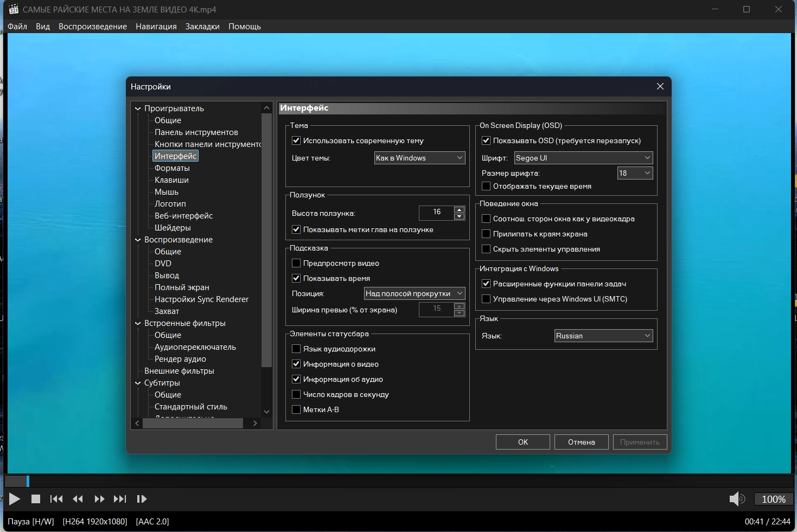The image size is (797, 532).
Task: Collapse the Воспроизведение tree section
Action: (x=138, y=240)
